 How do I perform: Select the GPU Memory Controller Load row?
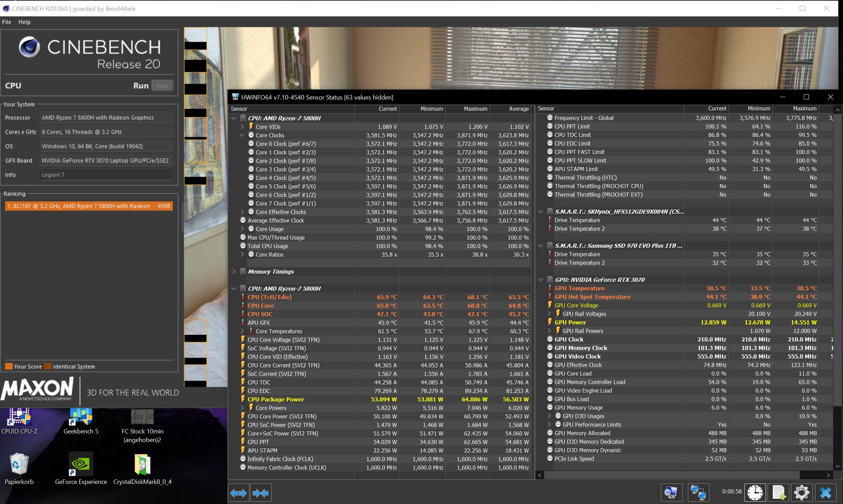point(684,382)
